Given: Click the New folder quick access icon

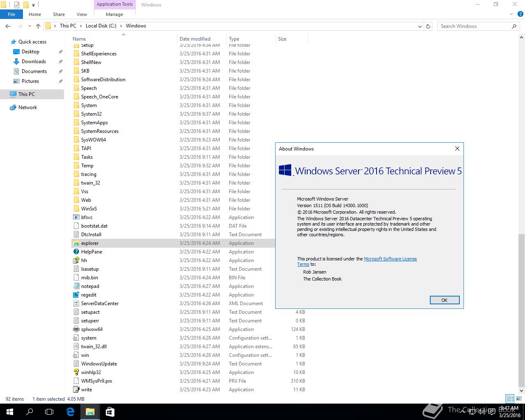Looking at the screenshot, I should [x=25, y=5].
